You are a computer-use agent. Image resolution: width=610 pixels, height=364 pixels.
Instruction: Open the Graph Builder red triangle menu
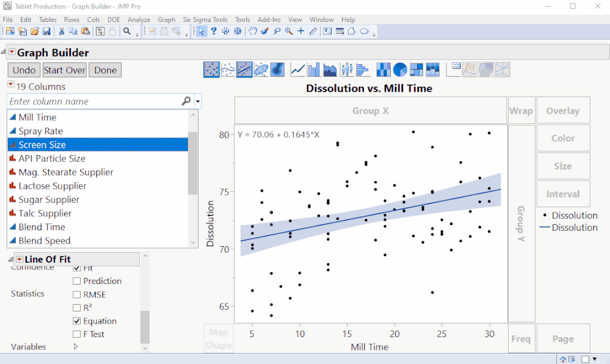tap(12, 53)
